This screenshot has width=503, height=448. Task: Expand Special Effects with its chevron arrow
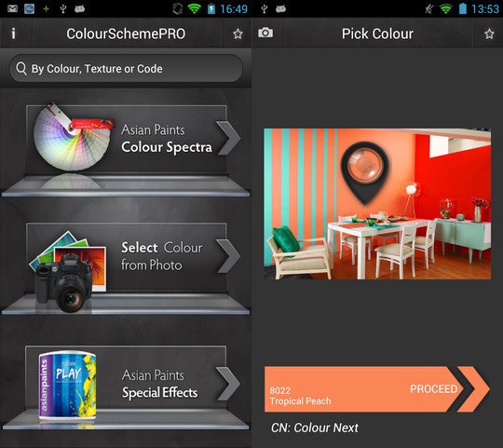228,384
